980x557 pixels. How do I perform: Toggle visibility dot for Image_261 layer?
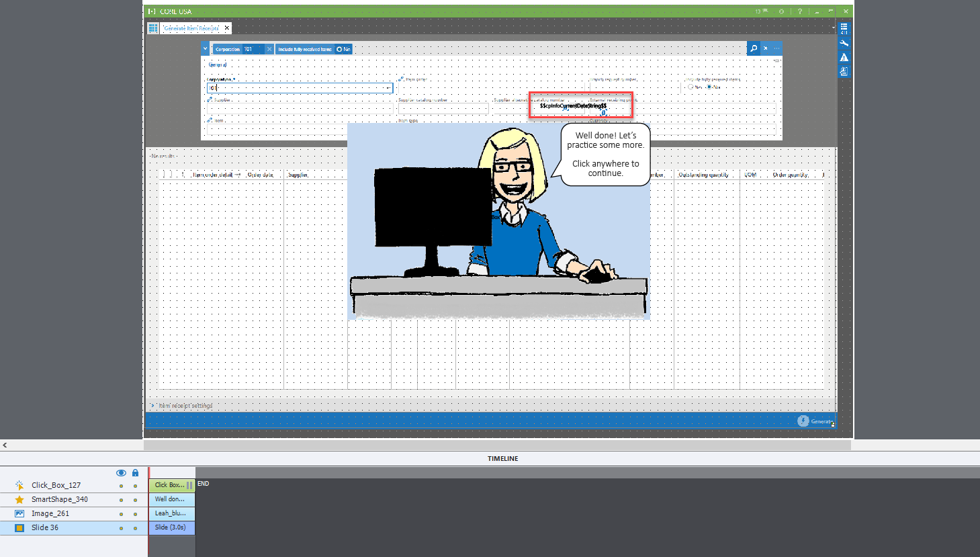[x=121, y=514]
